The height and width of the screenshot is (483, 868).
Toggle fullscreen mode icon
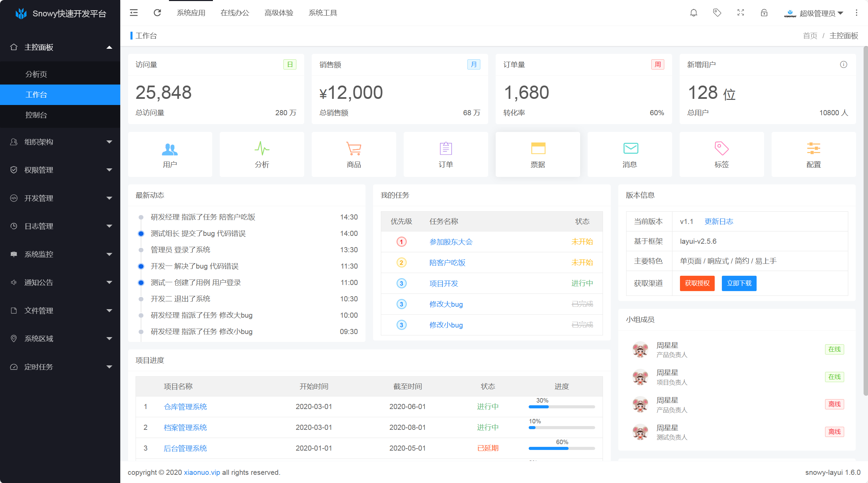click(x=741, y=13)
